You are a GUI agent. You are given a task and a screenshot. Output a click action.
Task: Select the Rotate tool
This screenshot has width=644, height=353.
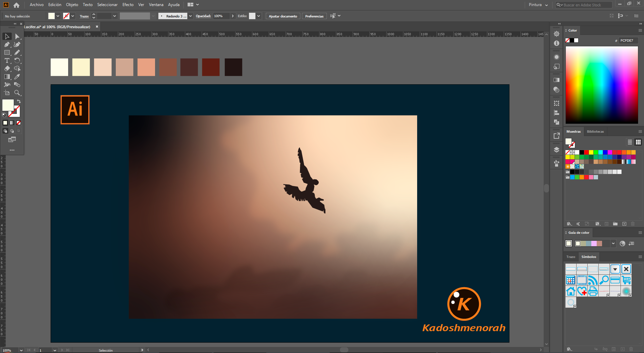(17, 60)
